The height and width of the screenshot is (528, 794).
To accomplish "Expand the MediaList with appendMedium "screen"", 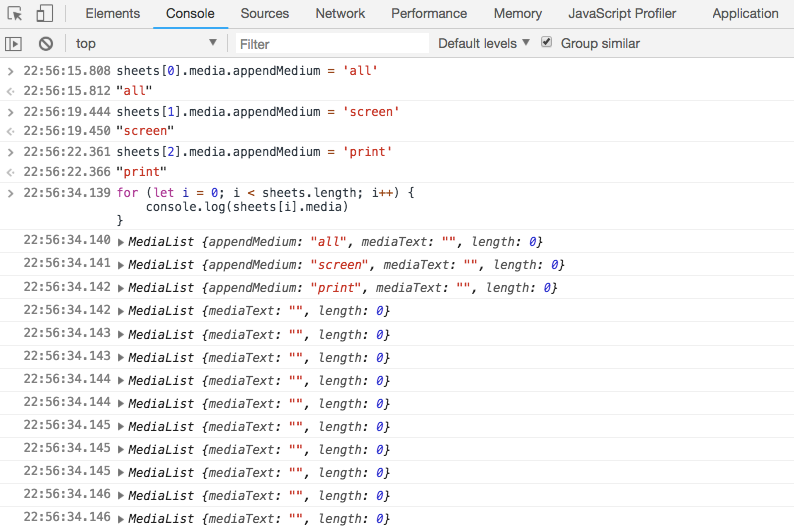I will [122, 265].
